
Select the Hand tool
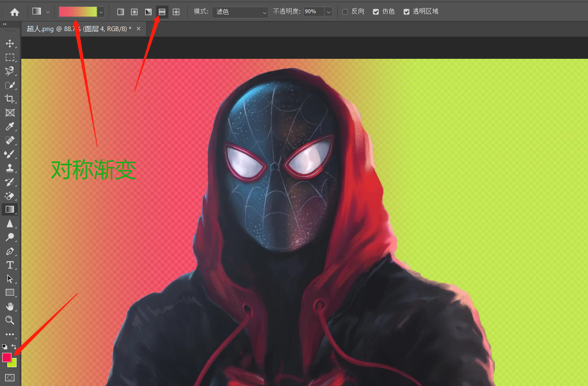pyautogui.click(x=10, y=306)
